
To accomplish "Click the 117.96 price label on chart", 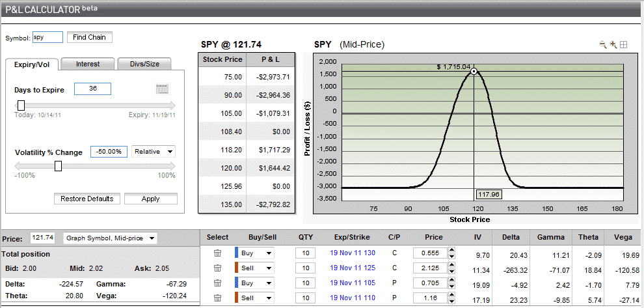I will [489, 194].
